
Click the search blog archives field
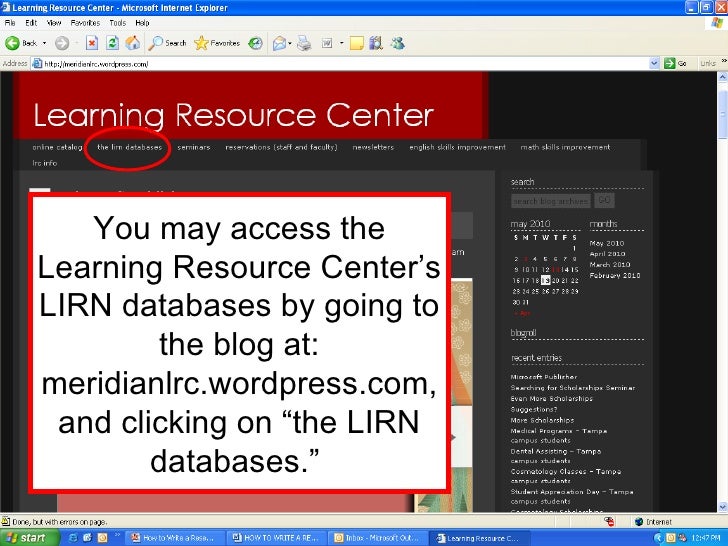(551, 201)
